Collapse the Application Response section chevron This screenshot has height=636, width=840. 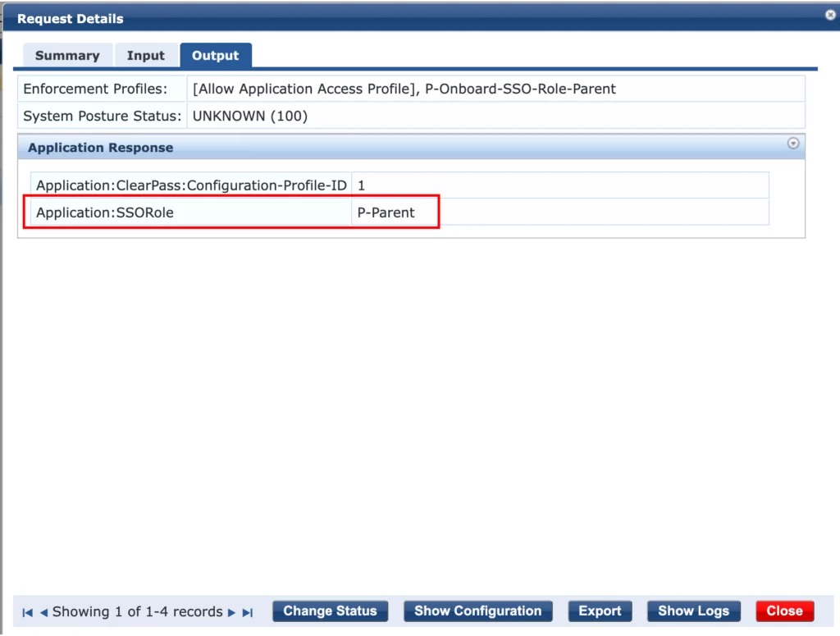(792, 143)
